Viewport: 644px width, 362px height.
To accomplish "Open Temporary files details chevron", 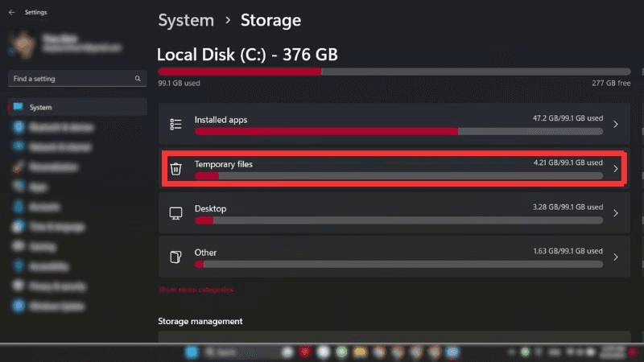I will (x=615, y=169).
